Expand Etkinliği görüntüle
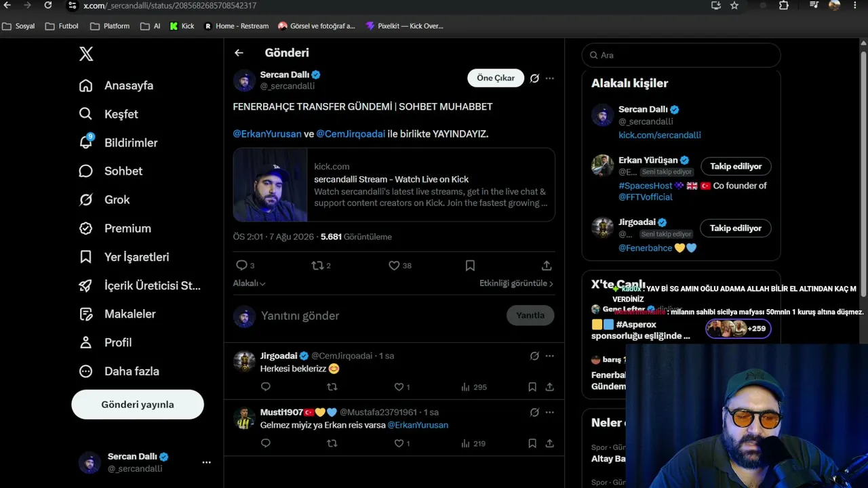The width and height of the screenshot is (868, 488). click(x=517, y=283)
